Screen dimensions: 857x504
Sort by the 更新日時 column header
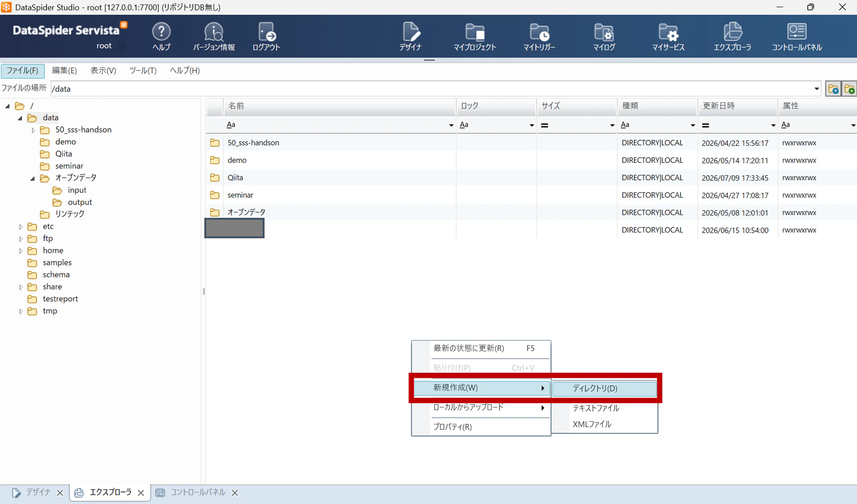738,106
